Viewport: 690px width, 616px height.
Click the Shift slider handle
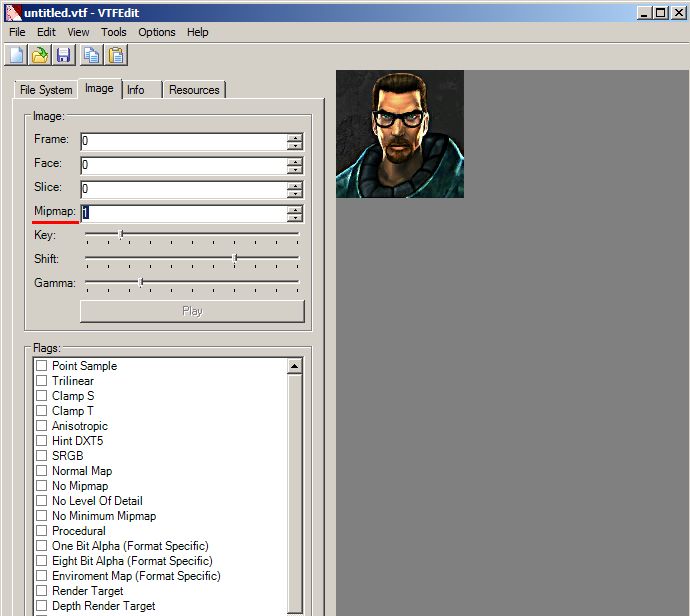pos(235,258)
